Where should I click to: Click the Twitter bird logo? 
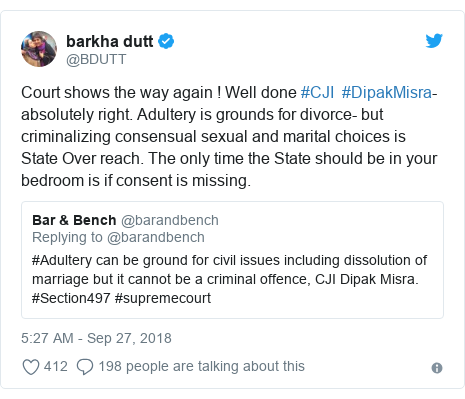(x=434, y=41)
